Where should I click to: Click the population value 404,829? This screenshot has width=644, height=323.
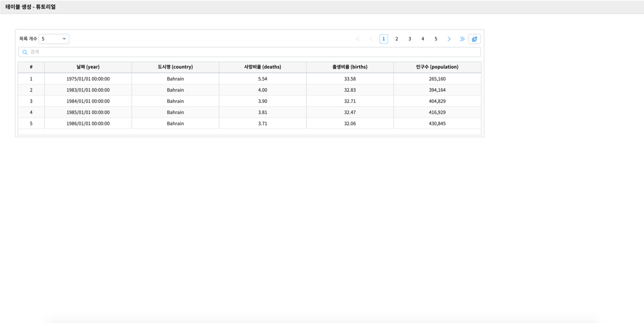[x=437, y=101]
